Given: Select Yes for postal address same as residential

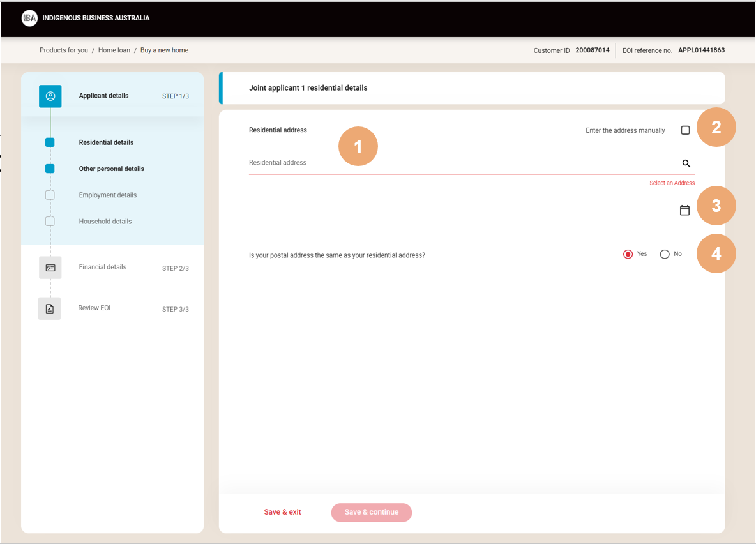Looking at the screenshot, I should pyautogui.click(x=628, y=253).
